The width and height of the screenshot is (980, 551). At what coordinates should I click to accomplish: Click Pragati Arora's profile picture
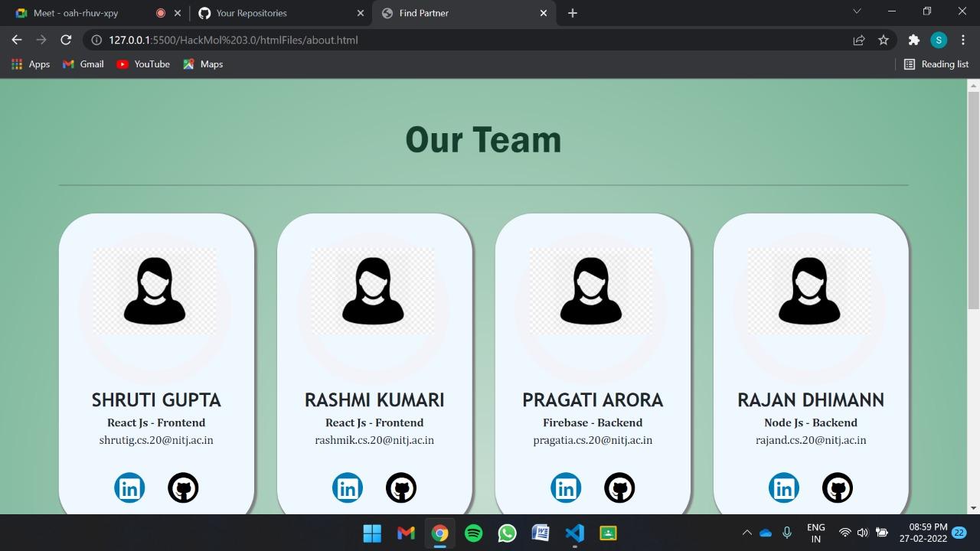pos(591,292)
